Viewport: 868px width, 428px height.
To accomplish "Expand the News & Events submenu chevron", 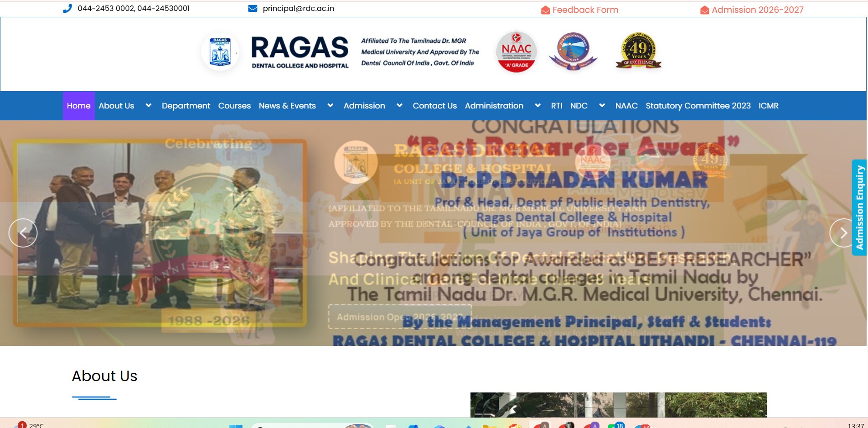I will coord(330,106).
